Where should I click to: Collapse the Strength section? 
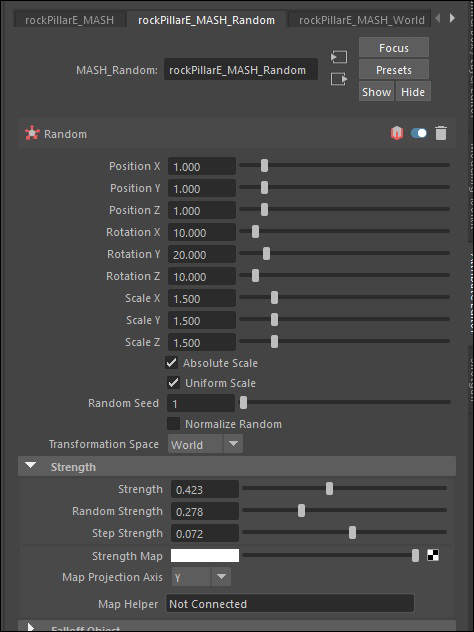31,466
